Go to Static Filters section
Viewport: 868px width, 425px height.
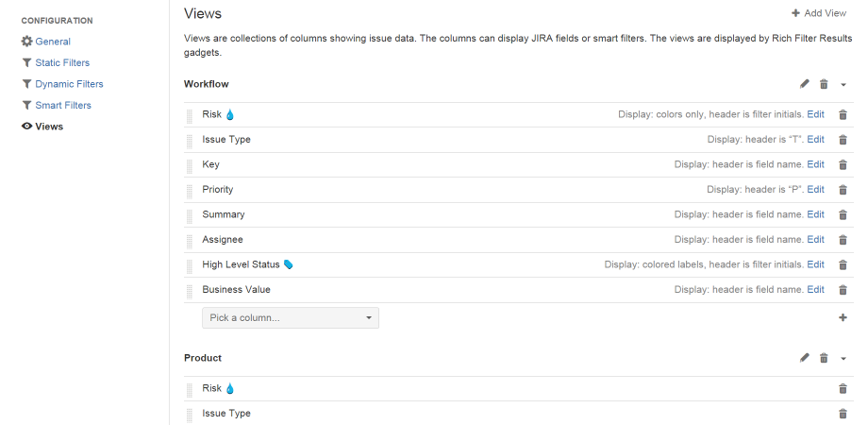pos(62,62)
